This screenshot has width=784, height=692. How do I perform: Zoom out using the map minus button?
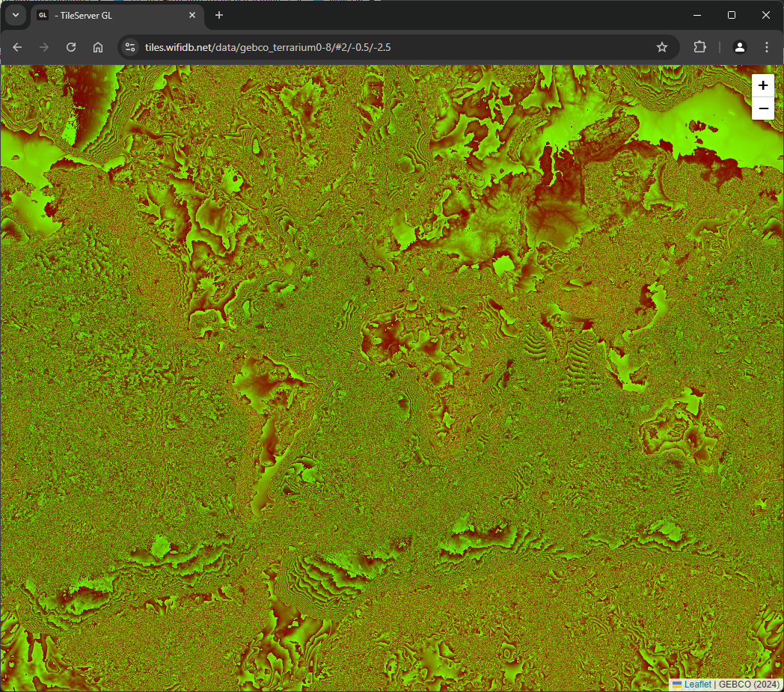point(763,108)
